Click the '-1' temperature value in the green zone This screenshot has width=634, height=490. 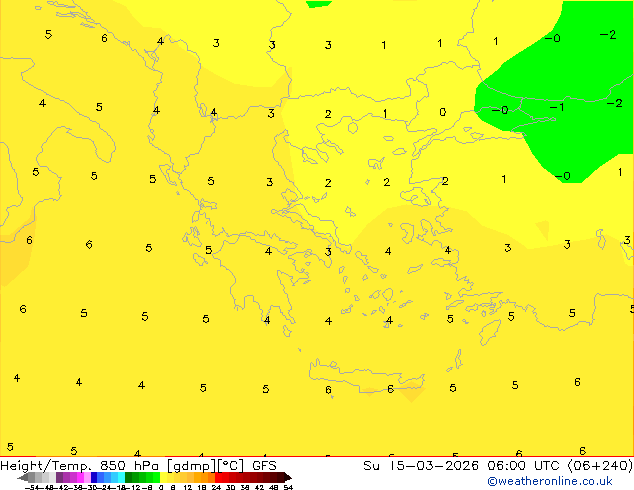[557, 107]
